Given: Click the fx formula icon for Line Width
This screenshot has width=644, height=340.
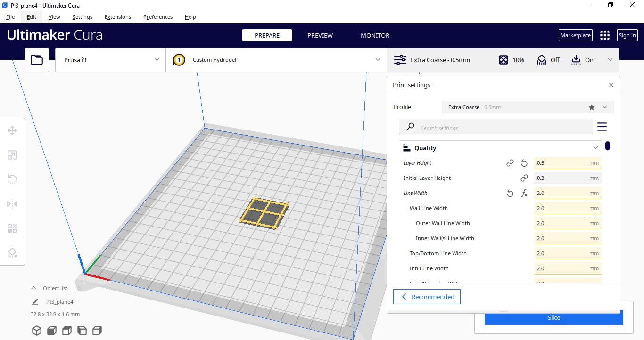Looking at the screenshot, I should click(524, 193).
